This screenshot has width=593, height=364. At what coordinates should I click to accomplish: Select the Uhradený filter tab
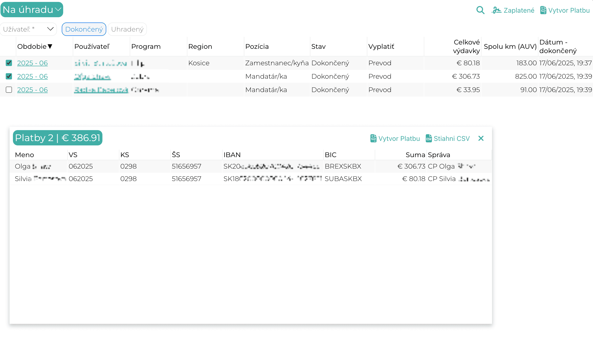pos(127,29)
